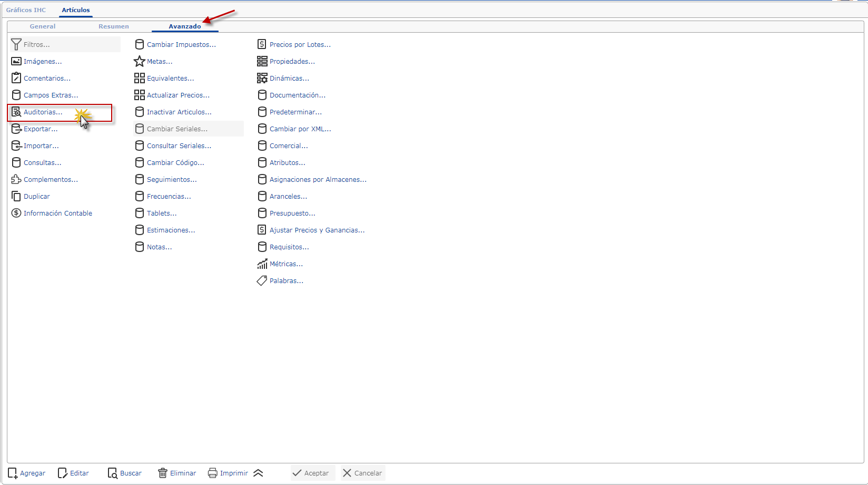Click Agregar in the bottom toolbar

[x=27, y=473]
